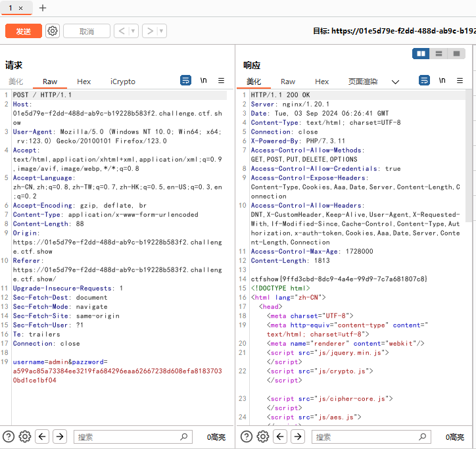Screen dimensions: 476x449
Task: Select combined tabbed layout
Action: pos(456,54)
